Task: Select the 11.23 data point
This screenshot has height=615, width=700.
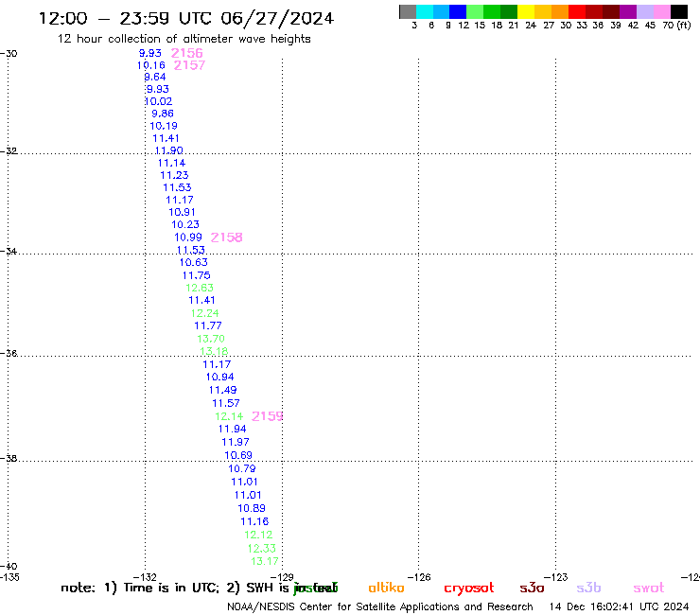Action: (x=174, y=175)
